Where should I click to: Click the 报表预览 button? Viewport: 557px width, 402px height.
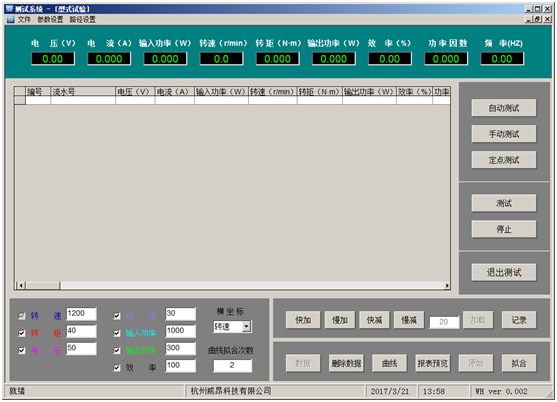point(433,363)
